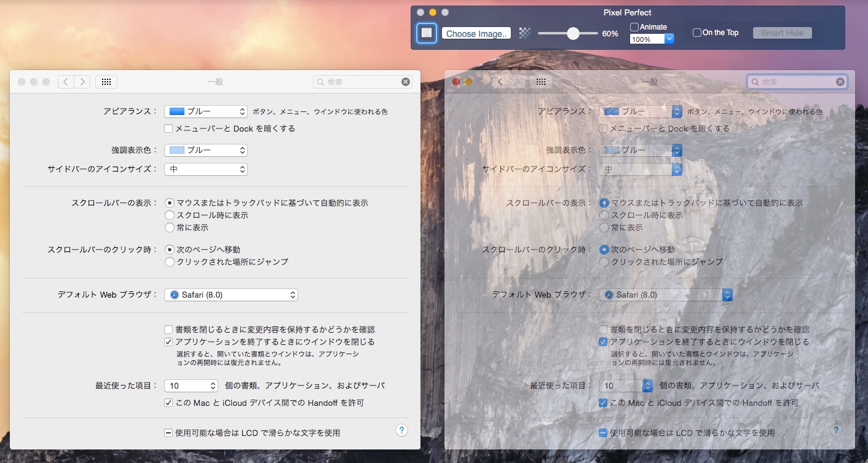Open Safari (8.0) browser dropdown in right window

(666, 295)
